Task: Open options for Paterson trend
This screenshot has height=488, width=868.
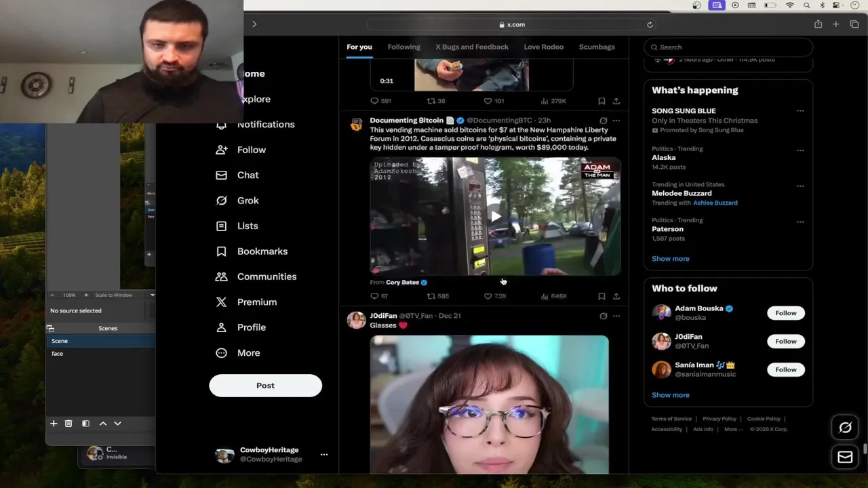Action: click(800, 222)
